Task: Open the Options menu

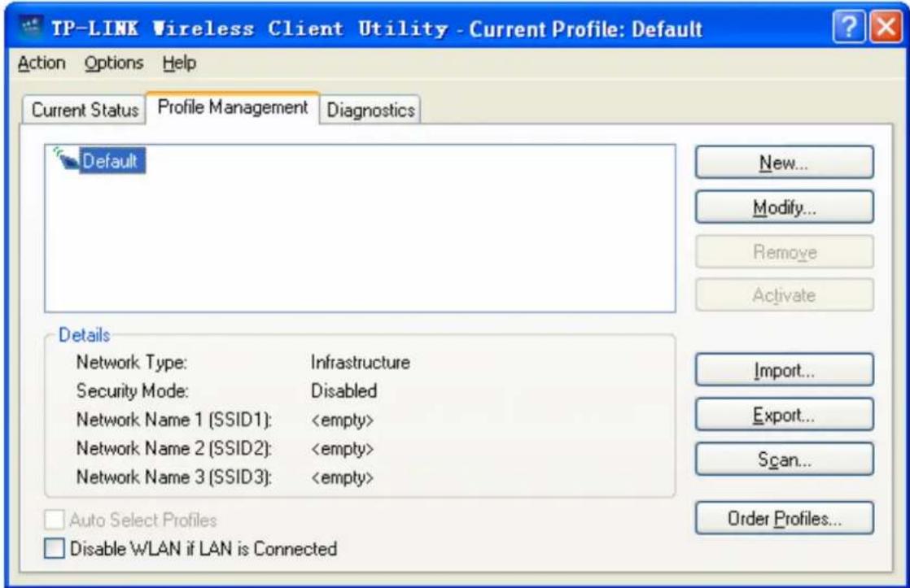Action: [x=114, y=63]
